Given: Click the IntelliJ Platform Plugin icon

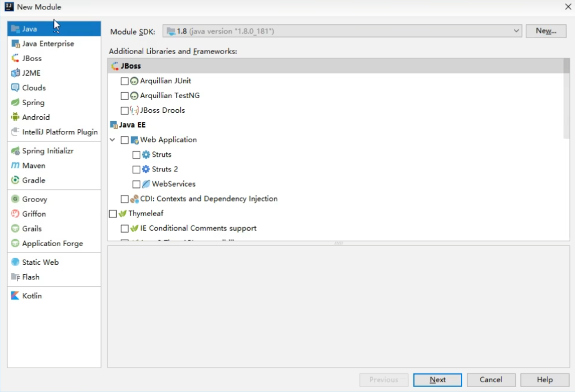Looking at the screenshot, I should click(x=15, y=132).
